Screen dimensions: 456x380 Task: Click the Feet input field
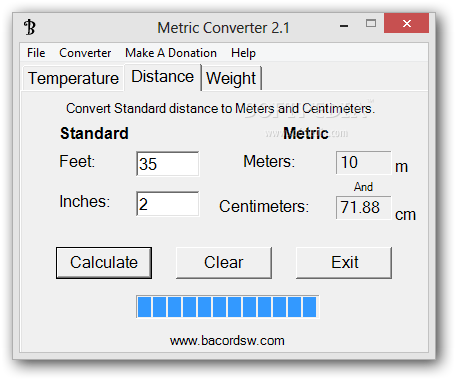168,164
